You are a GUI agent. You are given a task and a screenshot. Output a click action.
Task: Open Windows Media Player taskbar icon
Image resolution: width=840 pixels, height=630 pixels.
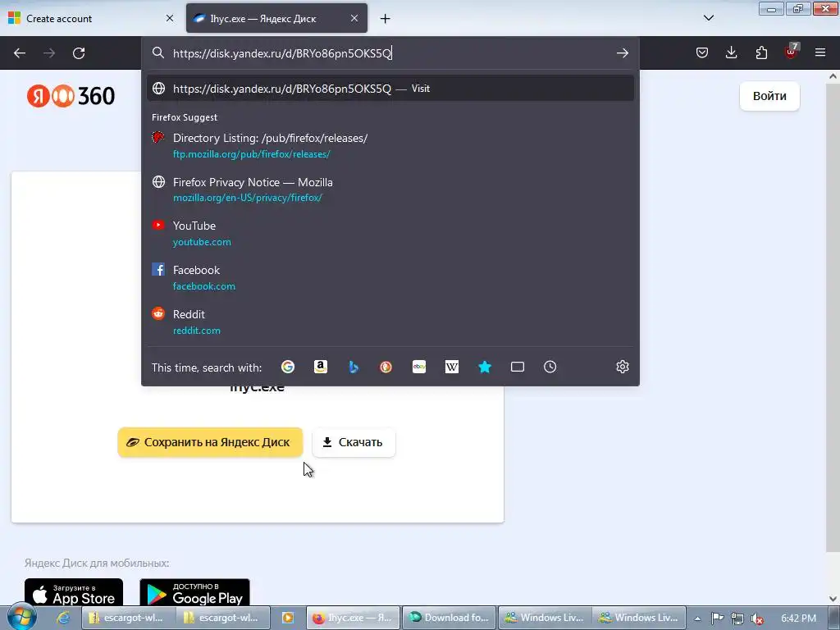tap(288, 618)
